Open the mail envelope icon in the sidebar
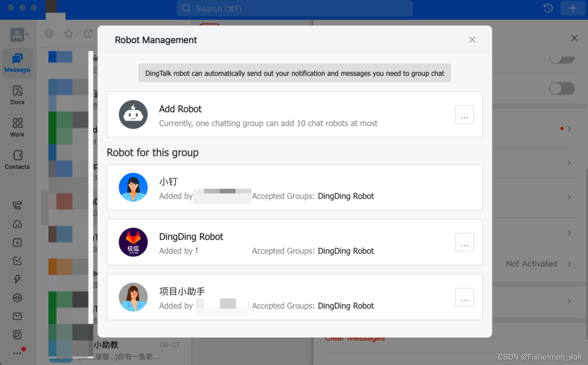The height and width of the screenshot is (365, 588). click(x=17, y=316)
